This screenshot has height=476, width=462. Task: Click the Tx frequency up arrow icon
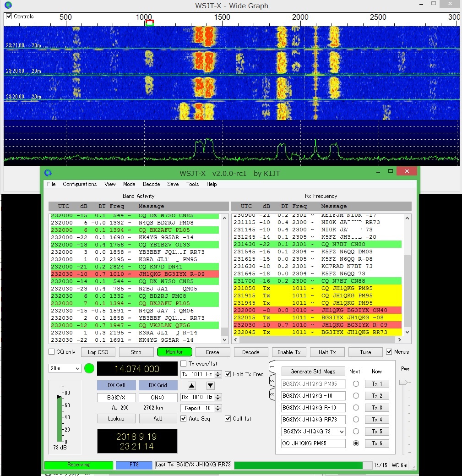(192, 386)
